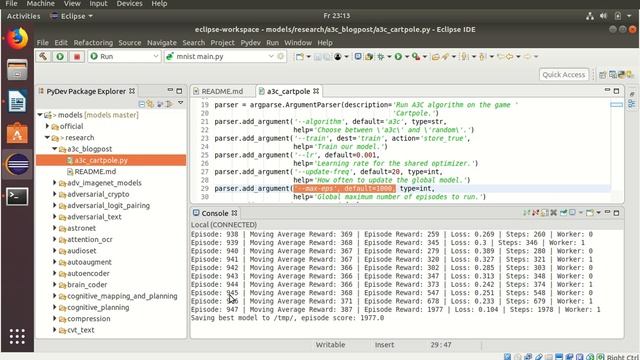The image size is (640, 360).
Task: Open the Navigate menu
Action: tap(162, 42)
